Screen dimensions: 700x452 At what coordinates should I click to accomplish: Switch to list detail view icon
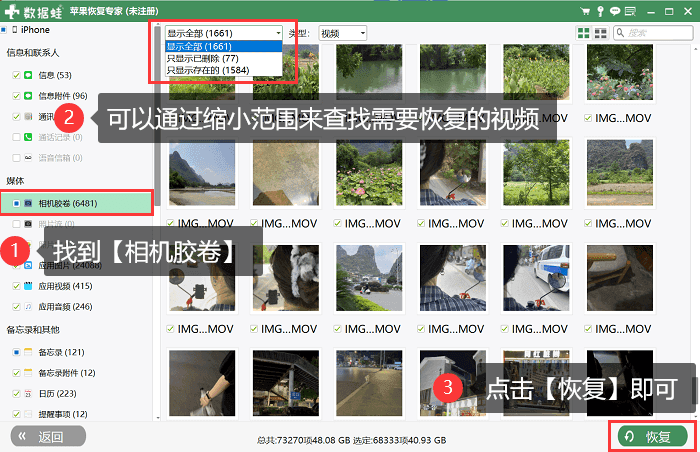[600, 33]
